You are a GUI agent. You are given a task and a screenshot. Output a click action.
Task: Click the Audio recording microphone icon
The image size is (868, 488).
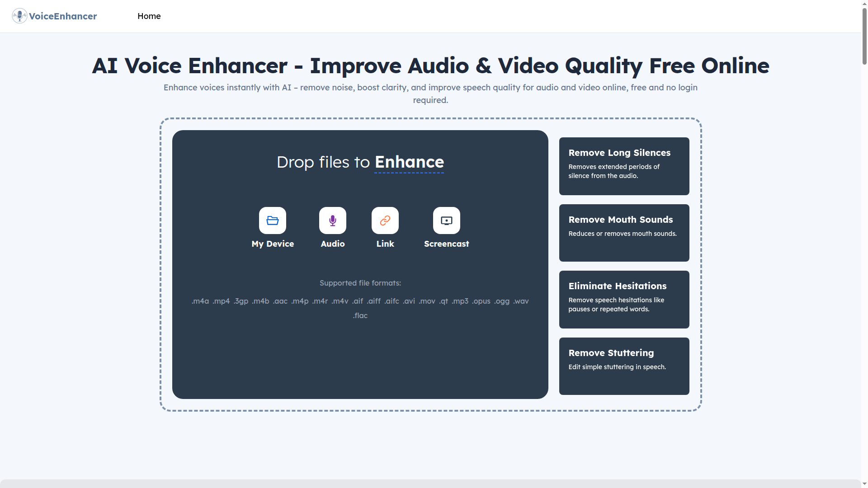pos(332,221)
